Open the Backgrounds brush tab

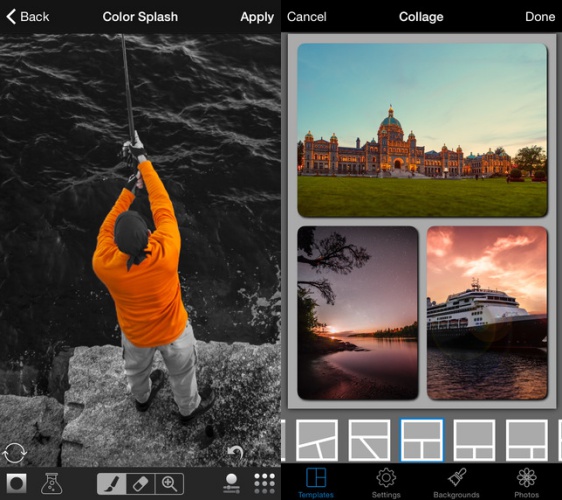456,482
